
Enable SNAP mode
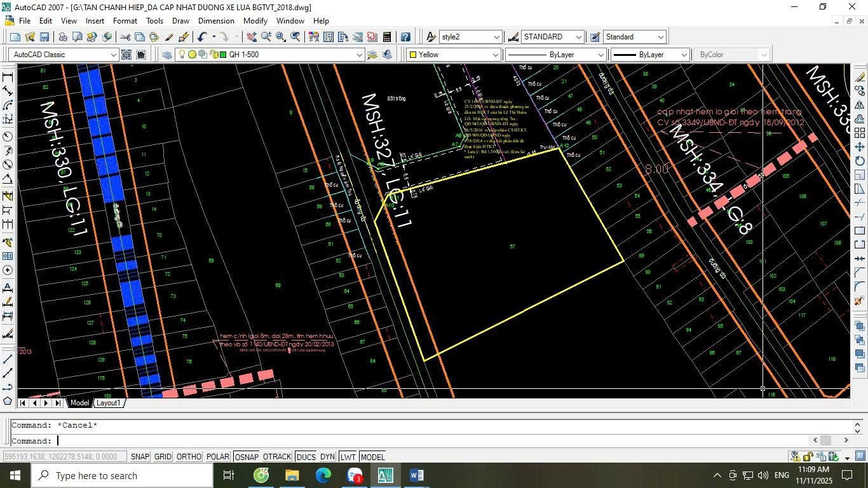click(x=140, y=456)
